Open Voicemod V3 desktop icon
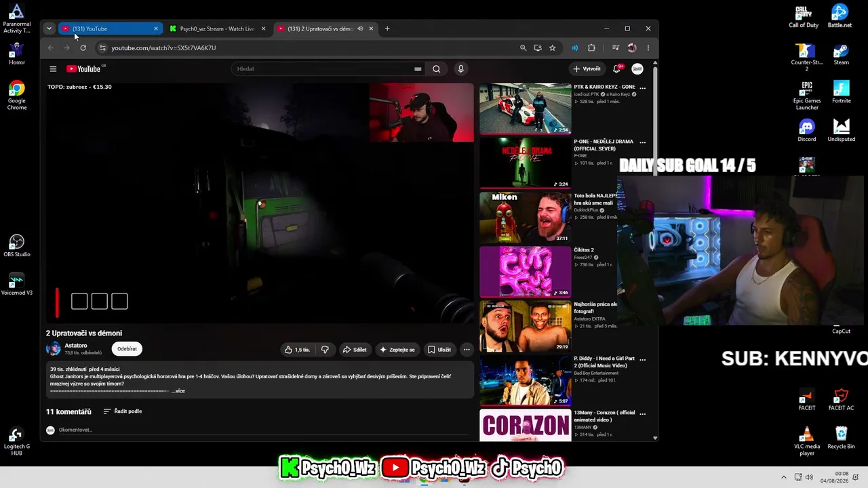 pos(16,285)
